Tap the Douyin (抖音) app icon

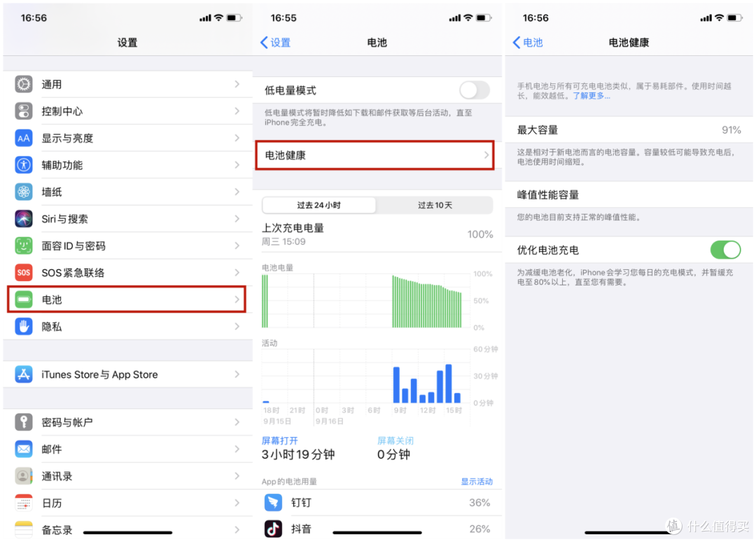274,529
